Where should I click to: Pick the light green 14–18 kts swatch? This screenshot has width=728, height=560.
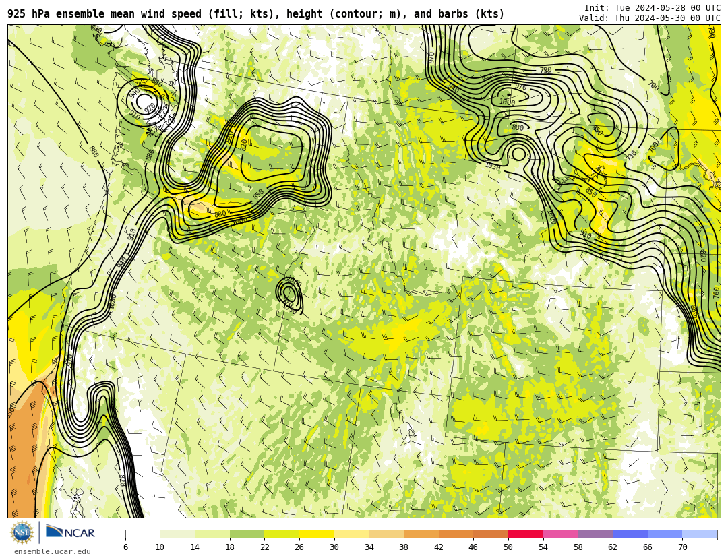[212, 534]
